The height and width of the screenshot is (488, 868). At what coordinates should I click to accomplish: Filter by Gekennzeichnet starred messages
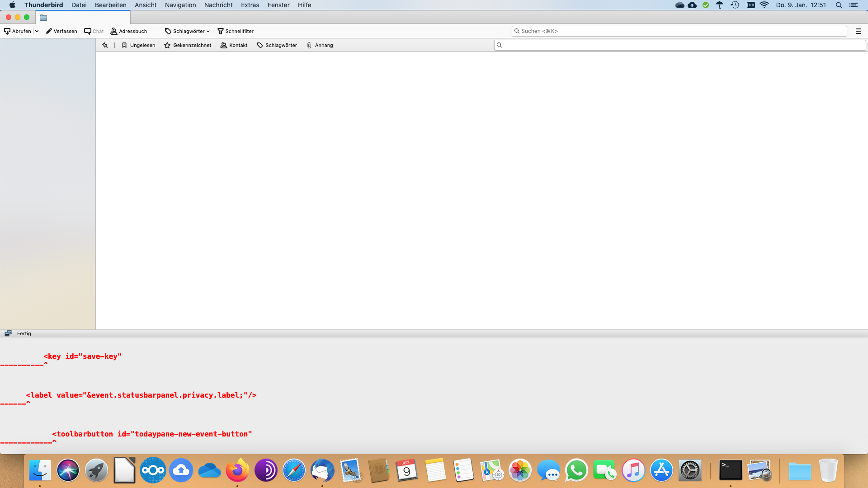[188, 45]
